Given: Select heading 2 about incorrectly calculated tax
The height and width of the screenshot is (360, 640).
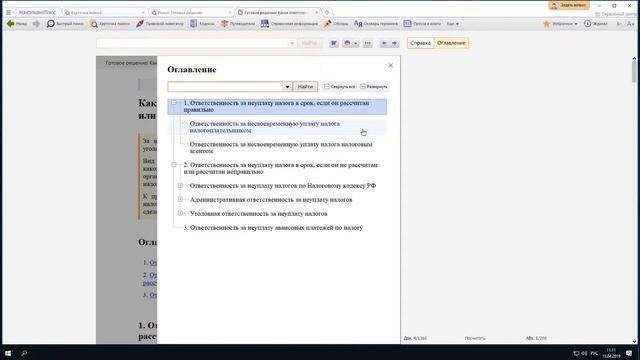Looking at the screenshot, I should pos(280,168).
